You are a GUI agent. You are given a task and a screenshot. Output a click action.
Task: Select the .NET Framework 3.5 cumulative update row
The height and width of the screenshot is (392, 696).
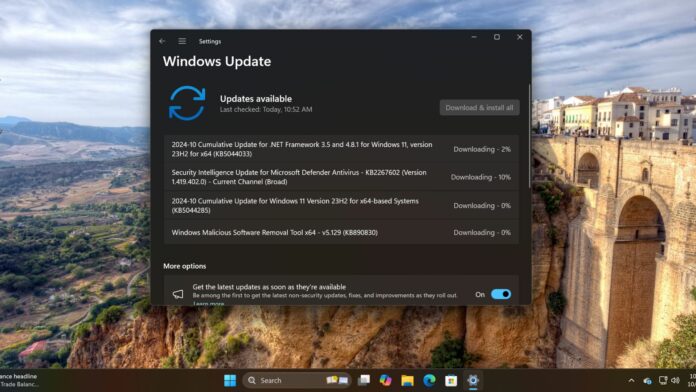coord(341,149)
